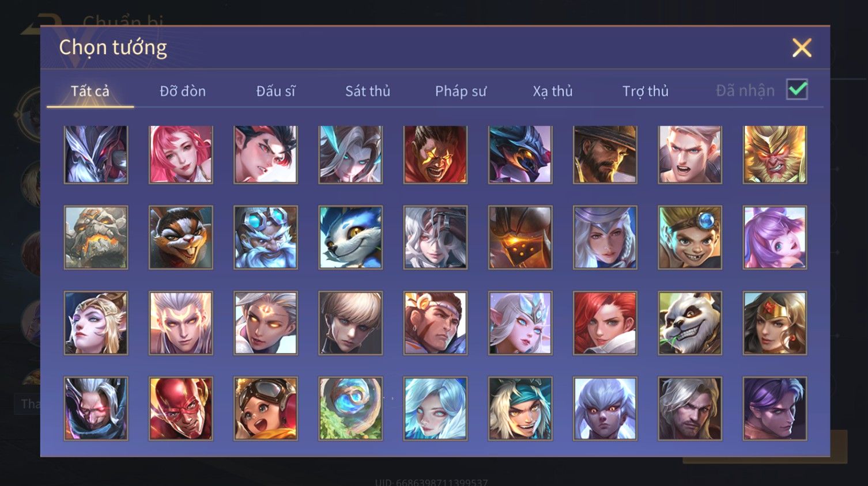Pick the raccoon grinning hero portrait
Image resolution: width=868 pixels, height=486 pixels.
(180, 237)
